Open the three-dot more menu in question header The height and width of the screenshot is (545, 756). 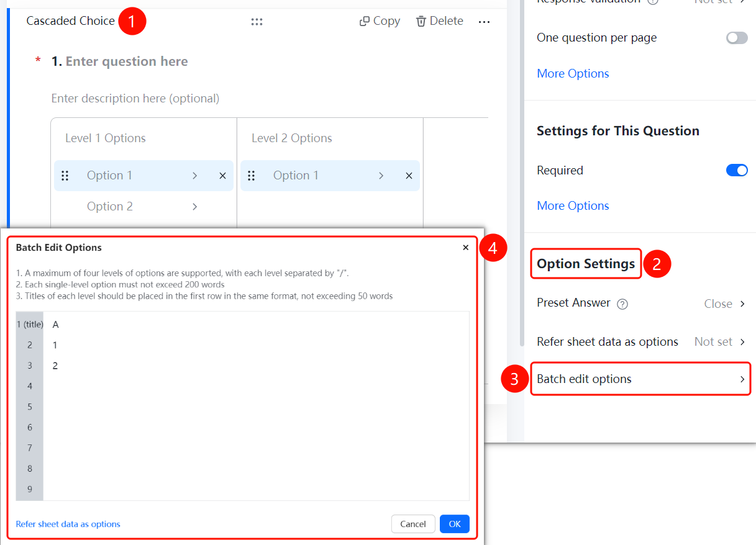(484, 22)
